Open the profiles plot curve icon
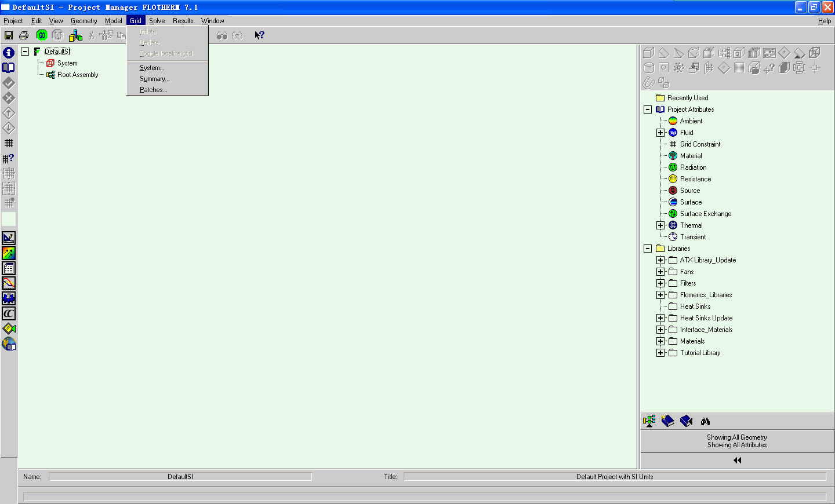Screen dimensions: 835x504 click(x=9, y=283)
